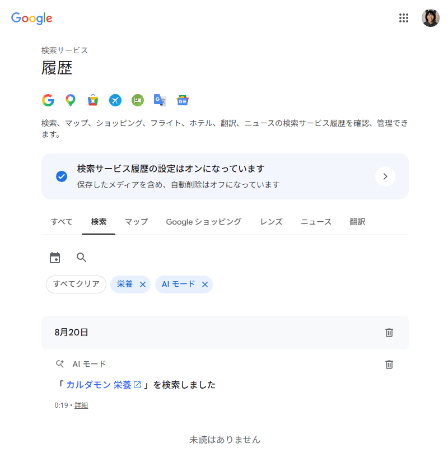Open the calendar date filter icon
This screenshot has height=476, width=448.
(55, 258)
